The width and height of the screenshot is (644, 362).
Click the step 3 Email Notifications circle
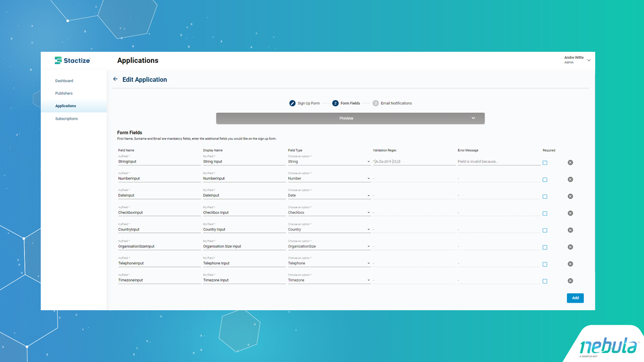click(376, 103)
